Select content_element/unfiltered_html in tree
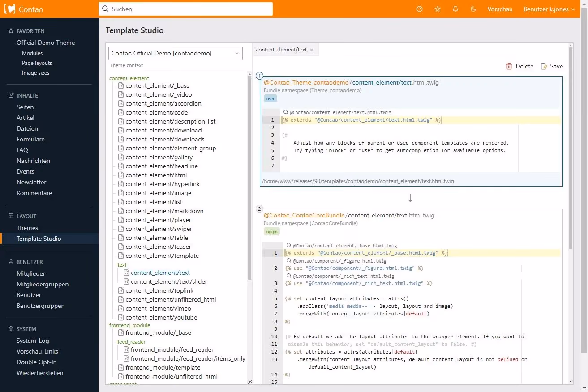This screenshot has height=392, width=588. tap(171, 299)
